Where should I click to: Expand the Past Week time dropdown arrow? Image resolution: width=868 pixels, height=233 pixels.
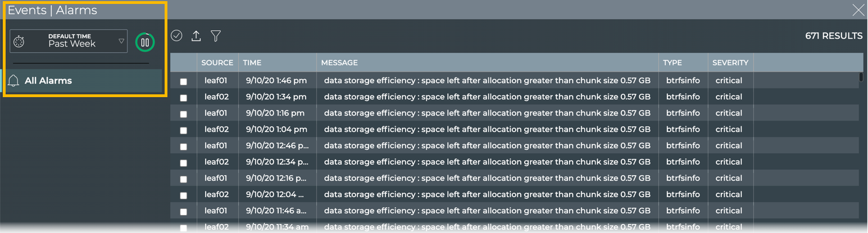point(121,41)
